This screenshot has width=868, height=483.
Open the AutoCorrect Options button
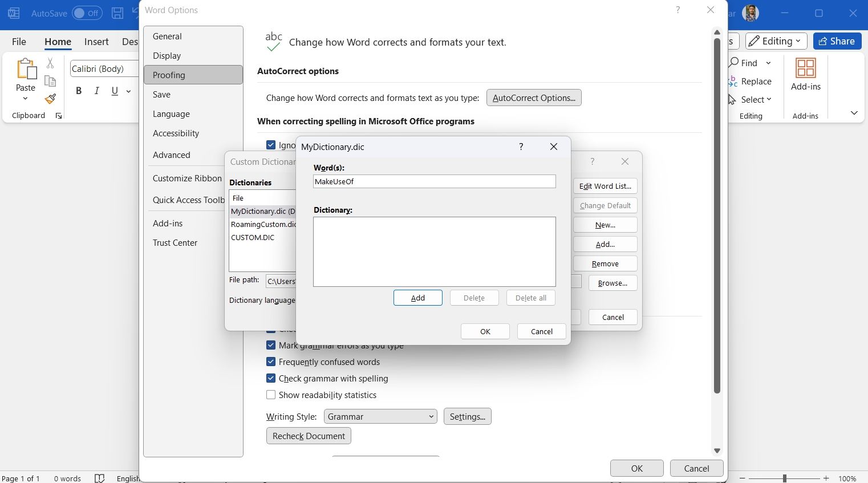coord(534,98)
